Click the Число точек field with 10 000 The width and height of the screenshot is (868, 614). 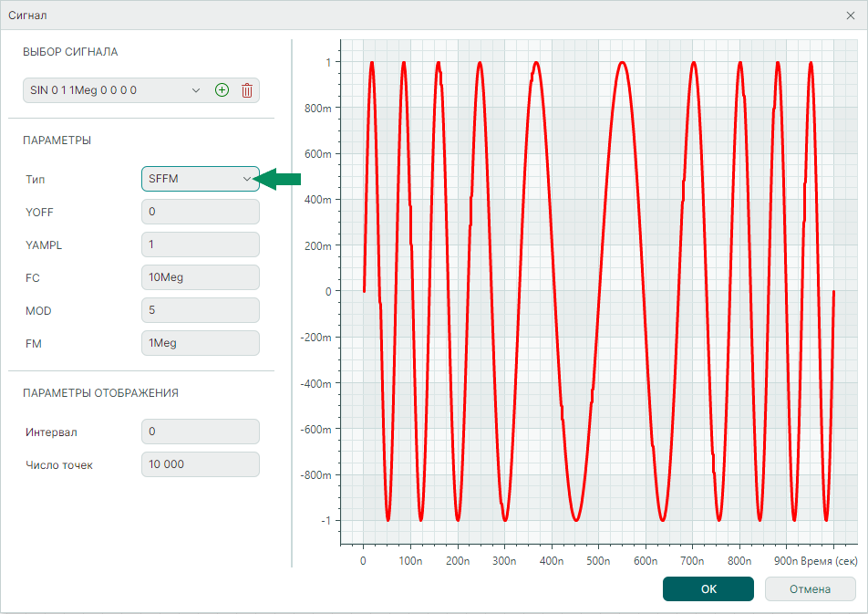201,464
